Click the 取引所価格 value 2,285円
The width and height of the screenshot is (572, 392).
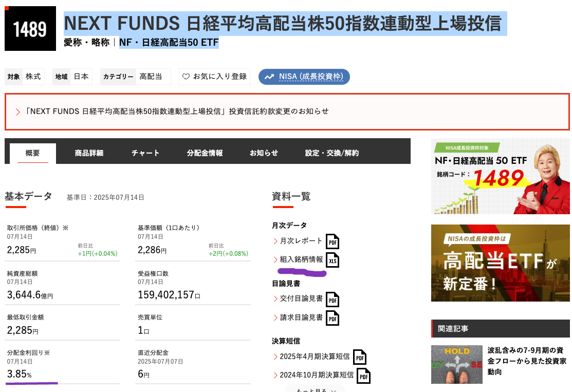point(22,250)
